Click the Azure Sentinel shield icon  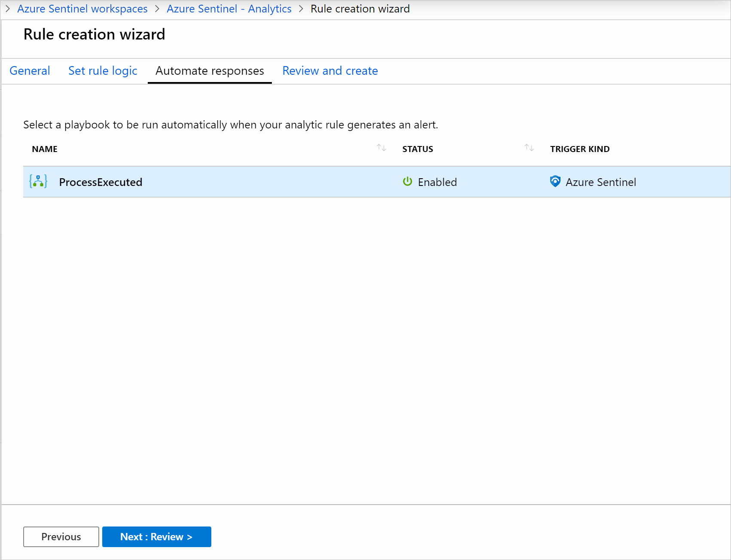[555, 181]
